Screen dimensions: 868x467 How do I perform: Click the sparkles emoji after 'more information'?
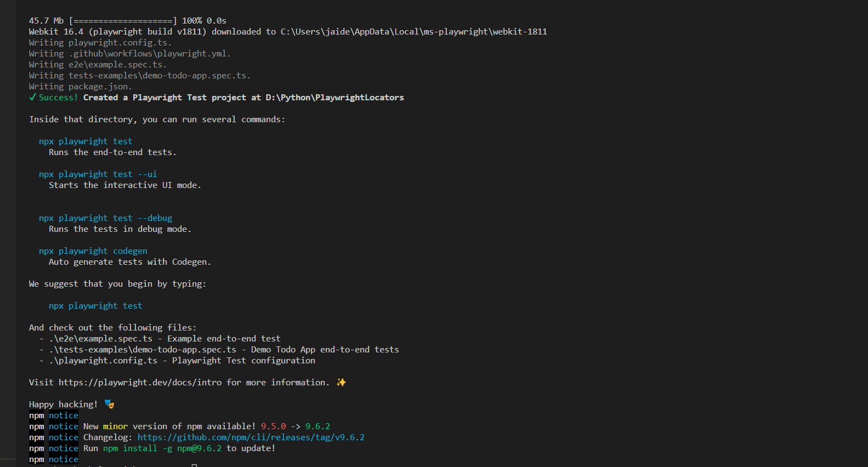pyautogui.click(x=341, y=383)
